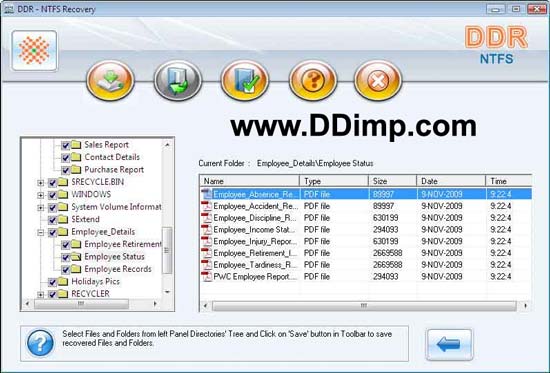Select the Employee_Discipline_R... PDF file row
The width and height of the screenshot is (550, 373).
point(365,218)
